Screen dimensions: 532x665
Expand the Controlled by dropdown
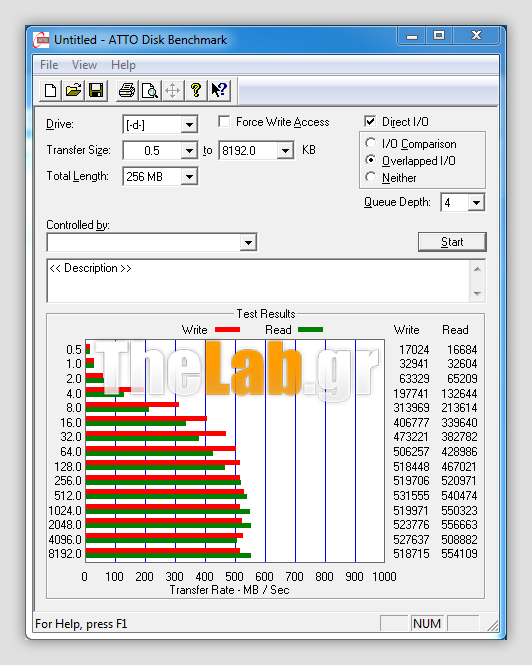pyautogui.click(x=248, y=243)
